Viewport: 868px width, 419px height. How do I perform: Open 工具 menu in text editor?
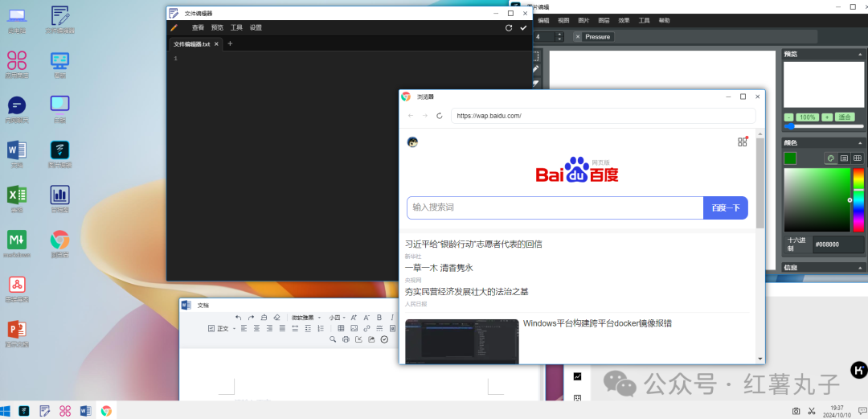pos(236,27)
